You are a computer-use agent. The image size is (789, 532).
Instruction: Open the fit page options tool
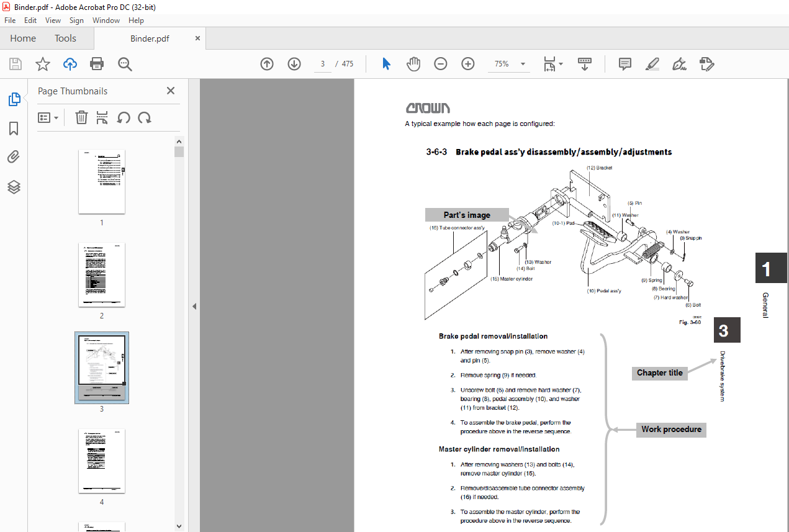point(552,64)
